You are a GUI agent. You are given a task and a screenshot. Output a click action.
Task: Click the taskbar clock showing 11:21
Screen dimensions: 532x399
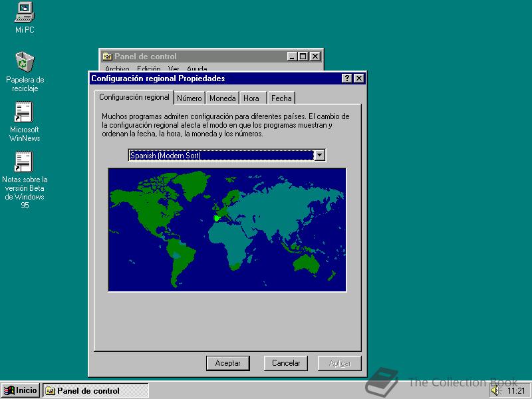pos(516,391)
